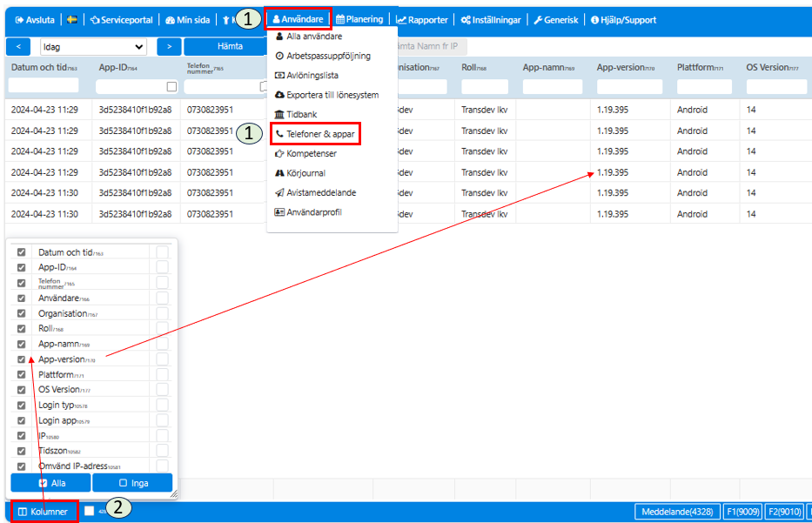Uncheck Tidszon column checkbox
Image resolution: width=812 pixels, height=523 pixels.
(x=21, y=451)
